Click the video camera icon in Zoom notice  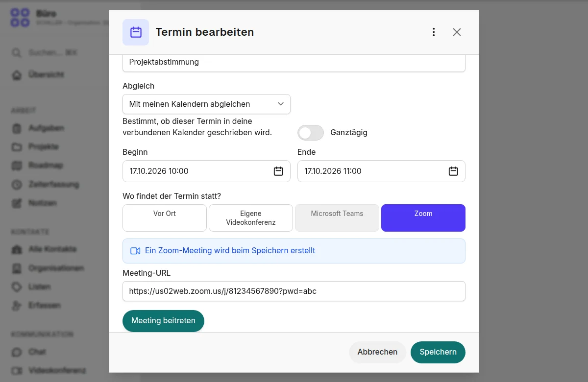135,251
